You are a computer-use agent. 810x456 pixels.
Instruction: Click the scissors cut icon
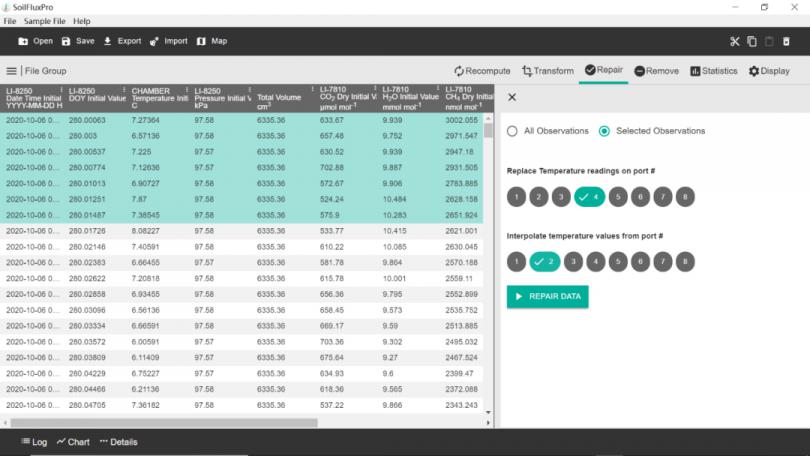point(734,41)
